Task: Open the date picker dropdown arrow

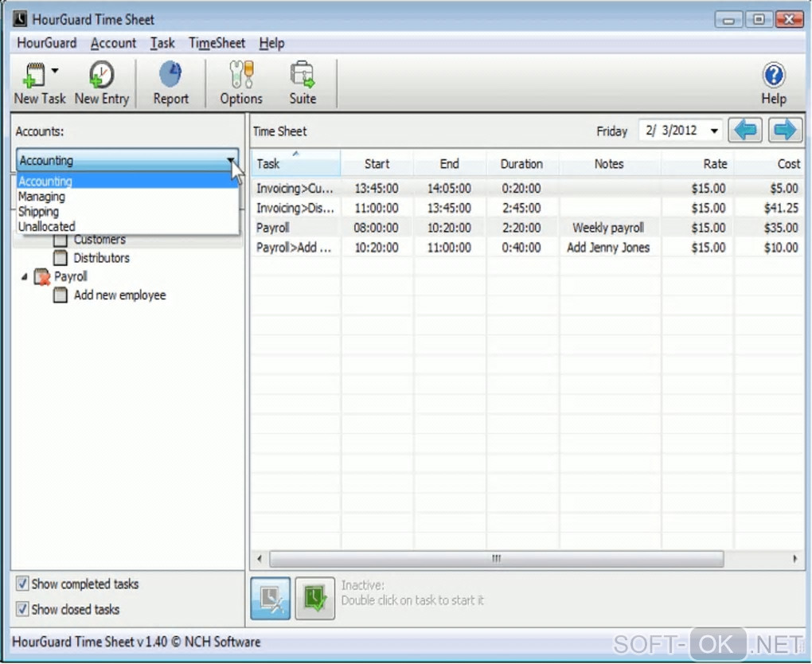Action: (x=714, y=131)
